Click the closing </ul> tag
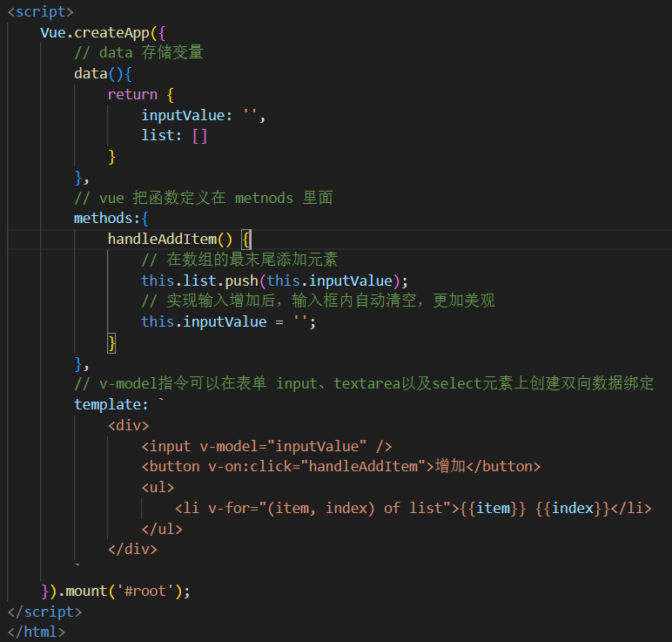672x642 pixels. (x=162, y=529)
